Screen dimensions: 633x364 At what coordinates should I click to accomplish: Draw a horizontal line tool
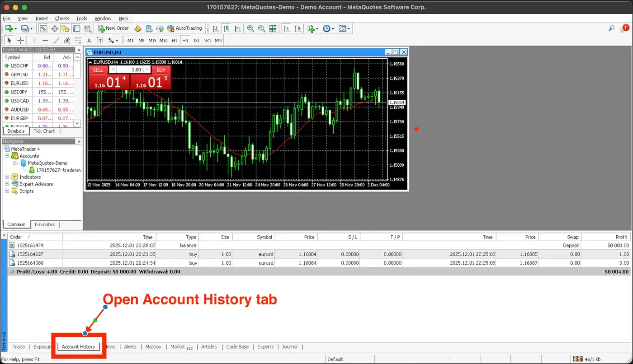[x=45, y=41]
